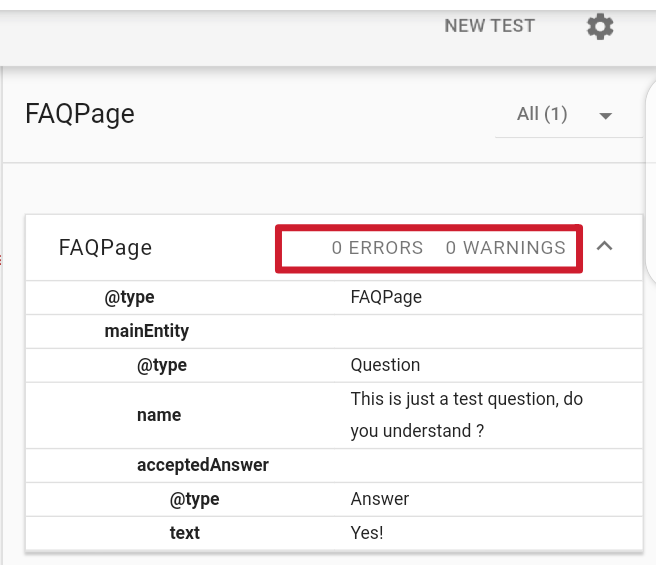
Task: Click the NEW TEST button
Action: click(489, 26)
